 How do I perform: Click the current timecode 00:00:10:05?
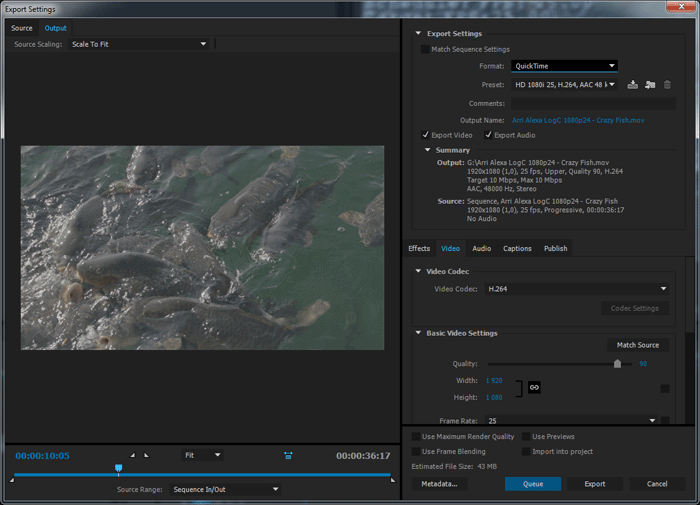(x=42, y=455)
